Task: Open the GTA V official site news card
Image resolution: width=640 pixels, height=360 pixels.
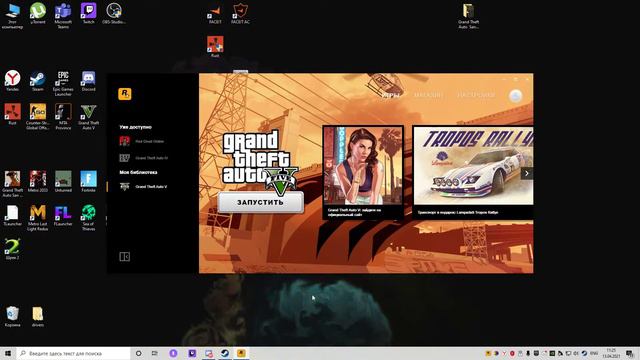Action: [x=363, y=172]
